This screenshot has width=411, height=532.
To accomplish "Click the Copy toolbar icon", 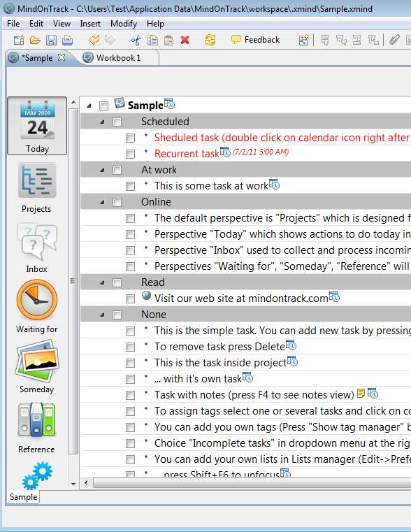I will [x=152, y=40].
